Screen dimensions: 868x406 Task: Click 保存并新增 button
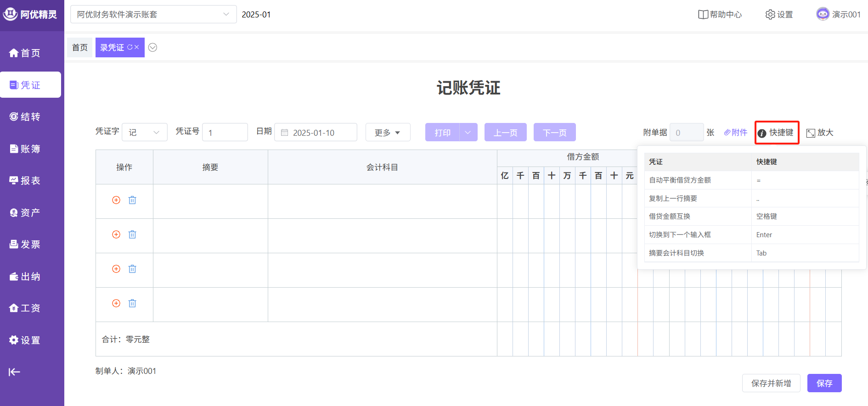pos(771,383)
